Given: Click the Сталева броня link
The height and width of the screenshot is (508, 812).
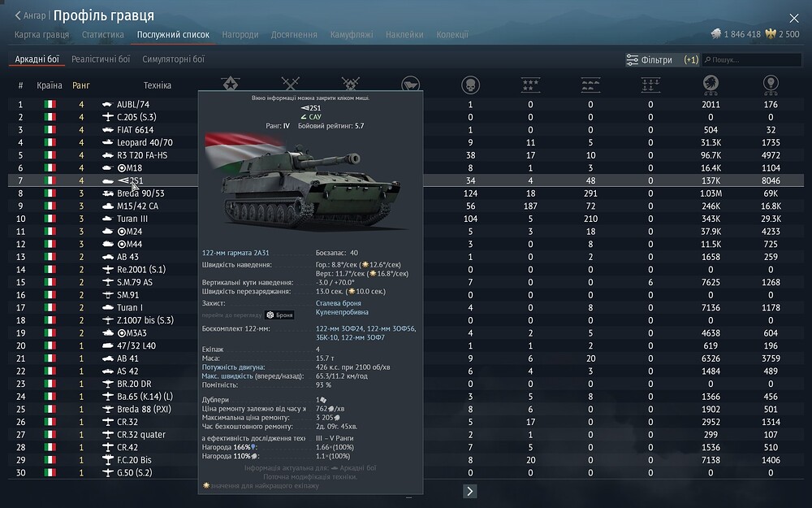Looking at the screenshot, I should coord(338,303).
